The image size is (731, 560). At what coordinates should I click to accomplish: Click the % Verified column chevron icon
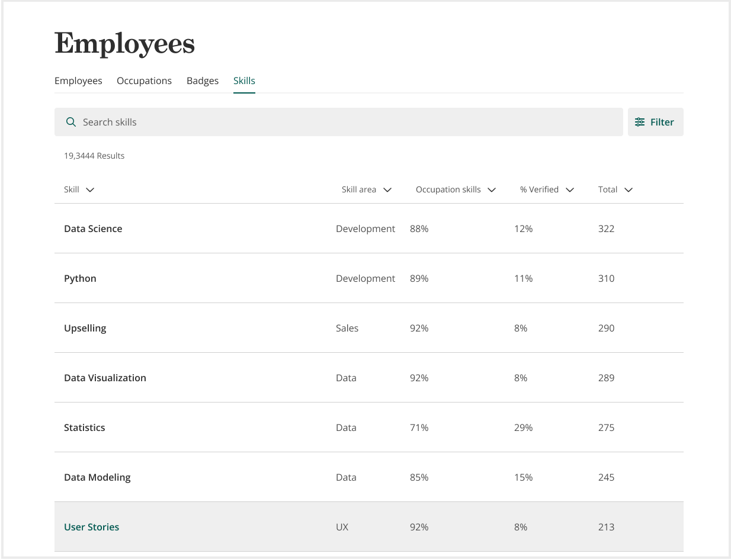(x=570, y=189)
